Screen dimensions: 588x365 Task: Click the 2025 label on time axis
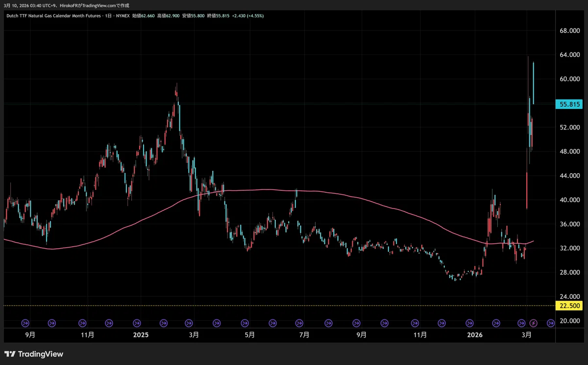[141, 335]
